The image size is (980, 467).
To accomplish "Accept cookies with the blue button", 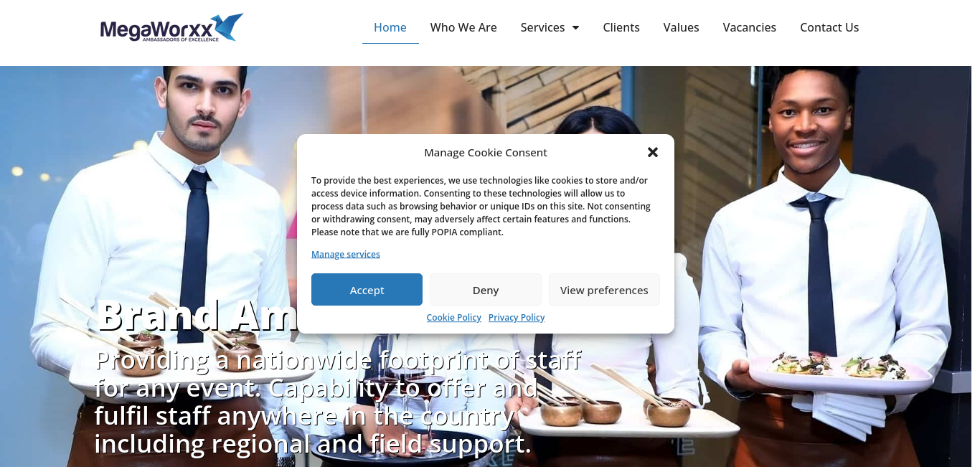I will point(367,290).
